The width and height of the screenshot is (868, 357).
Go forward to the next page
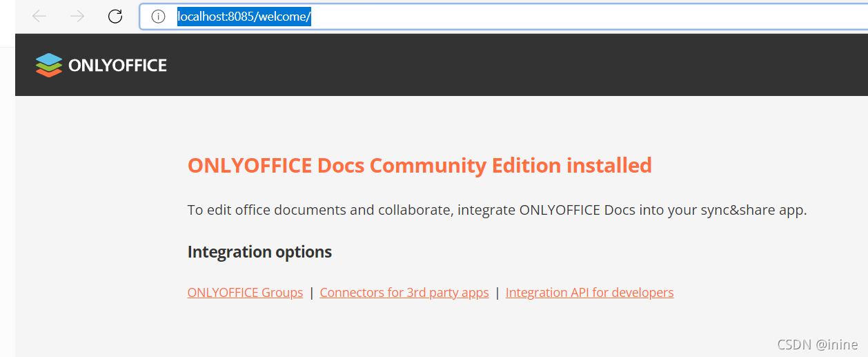77,17
